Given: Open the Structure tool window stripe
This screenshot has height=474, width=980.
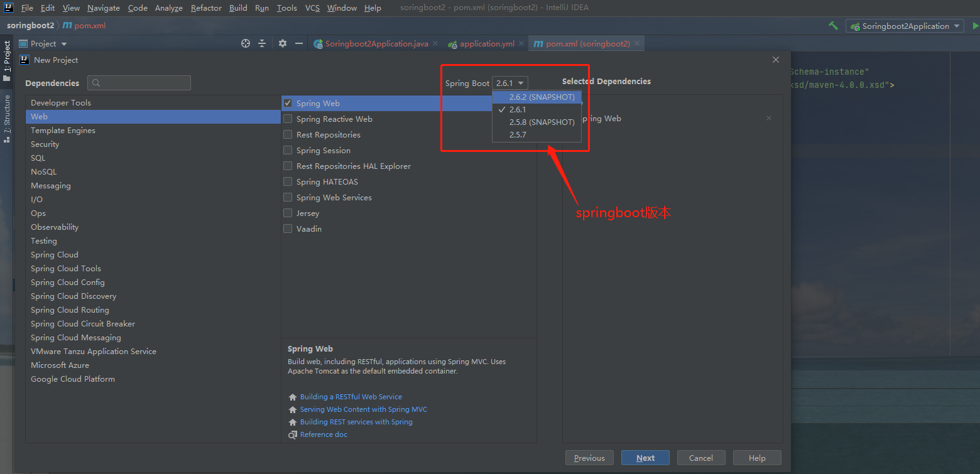Looking at the screenshot, I should (7, 118).
